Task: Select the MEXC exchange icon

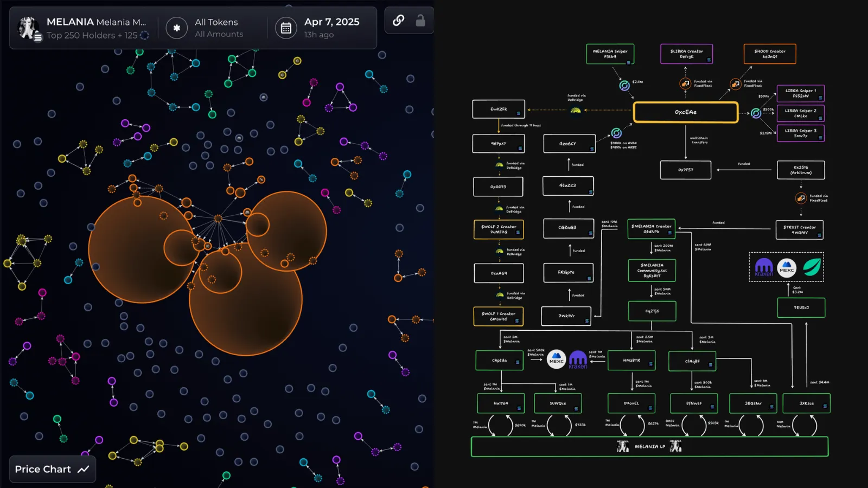Action: (787, 267)
